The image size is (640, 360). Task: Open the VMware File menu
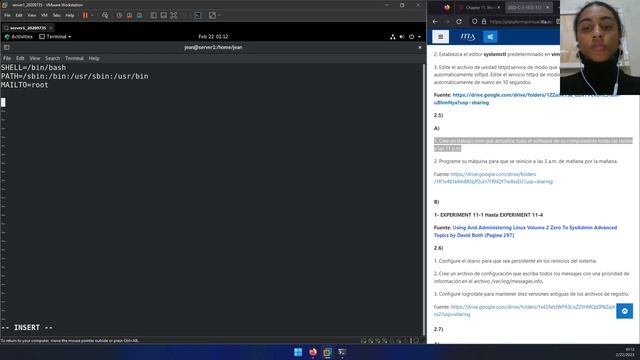7,15
